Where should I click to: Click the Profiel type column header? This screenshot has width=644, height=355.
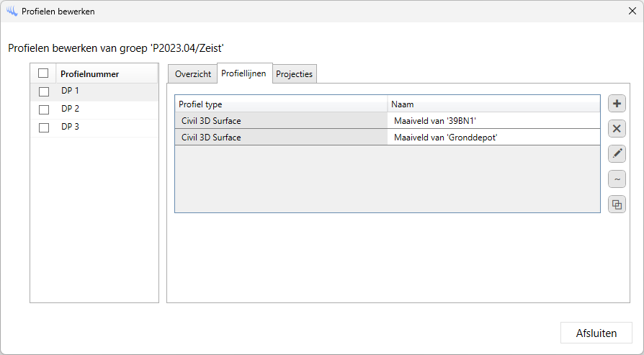pyautogui.click(x=281, y=104)
